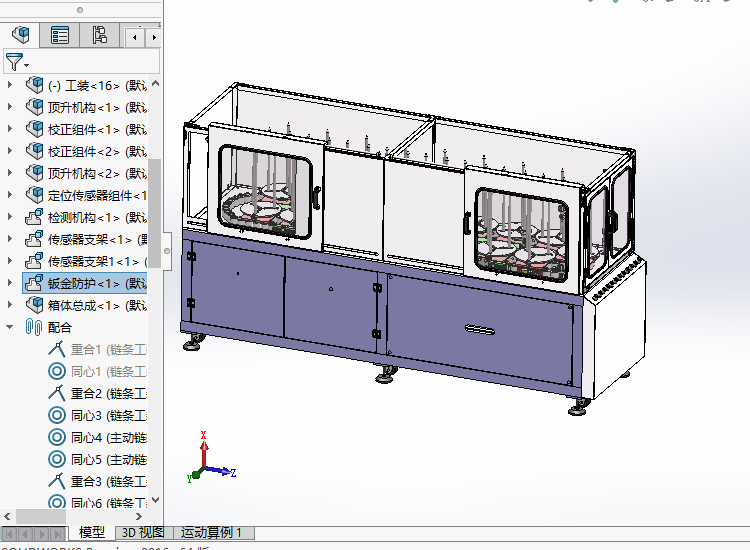The width and height of the screenshot is (750, 550).
Task: Select the 重合1 mate label
Action: 109,350
